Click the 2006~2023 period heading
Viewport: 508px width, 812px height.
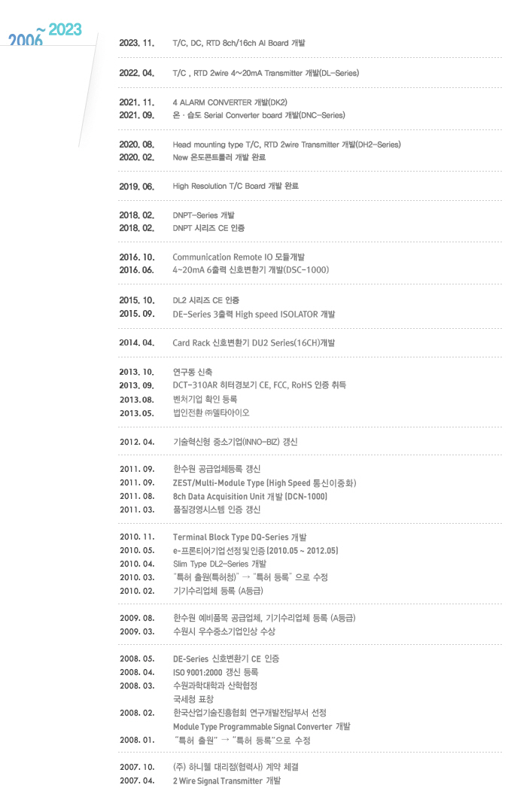coord(45,34)
